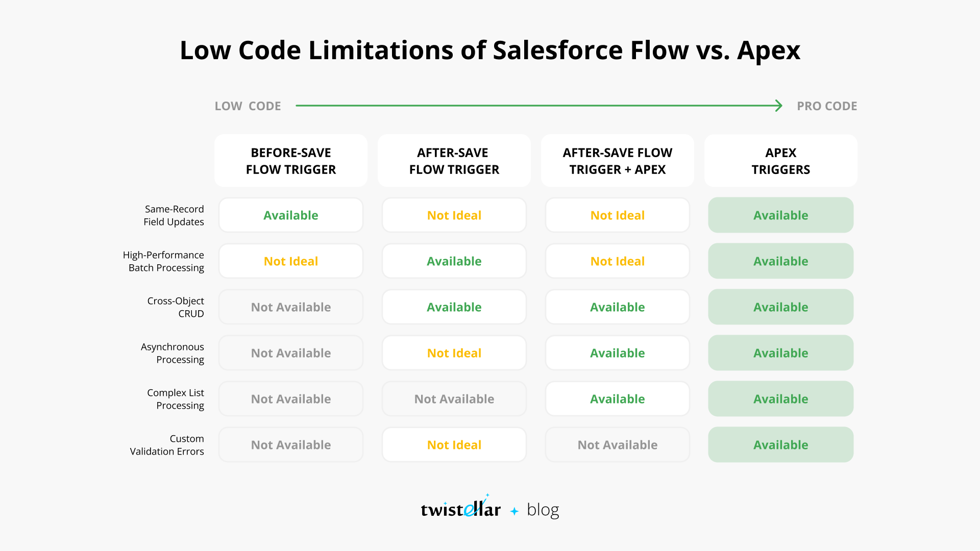980x551 pixels.
Task: Click the Low Code Limitations title heading
Action: [490, 51]
